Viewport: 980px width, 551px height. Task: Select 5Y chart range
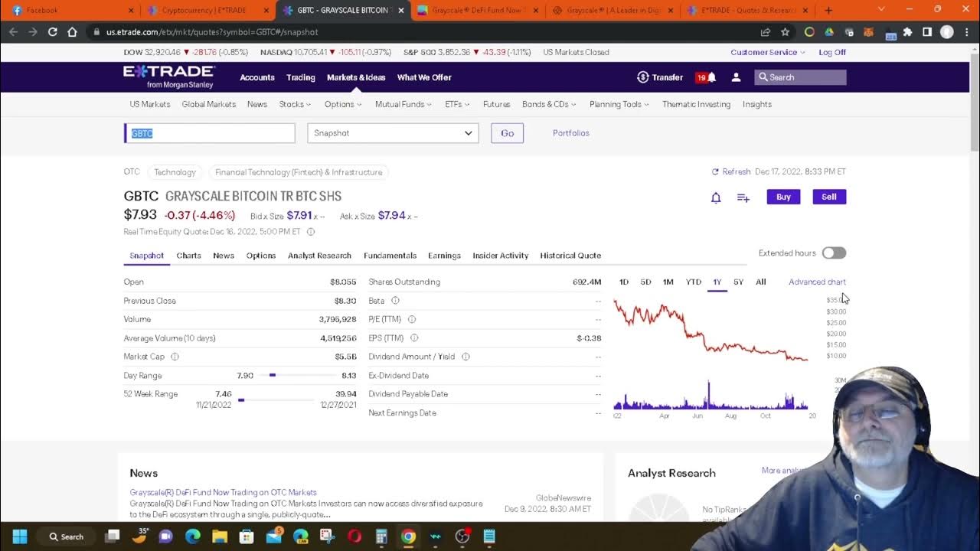click(x=738, y=282)
